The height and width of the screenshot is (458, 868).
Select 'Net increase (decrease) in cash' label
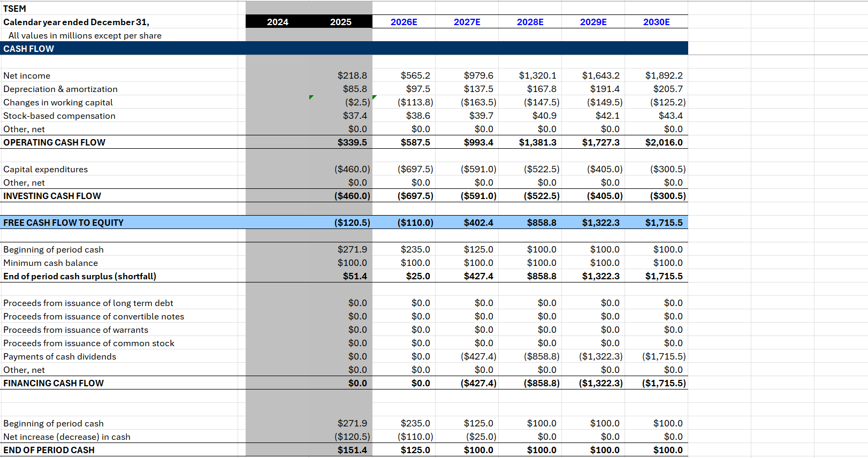[67, 437]
